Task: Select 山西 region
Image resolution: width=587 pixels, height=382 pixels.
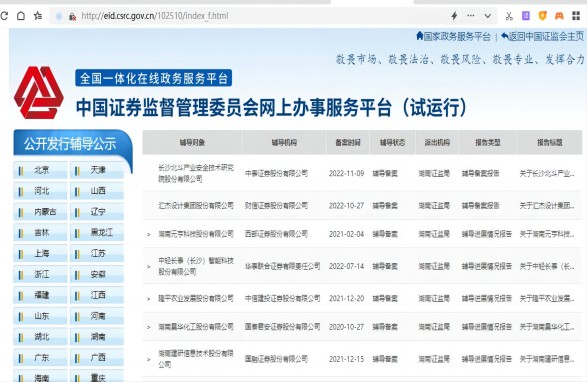Action: tap(97, 191)
